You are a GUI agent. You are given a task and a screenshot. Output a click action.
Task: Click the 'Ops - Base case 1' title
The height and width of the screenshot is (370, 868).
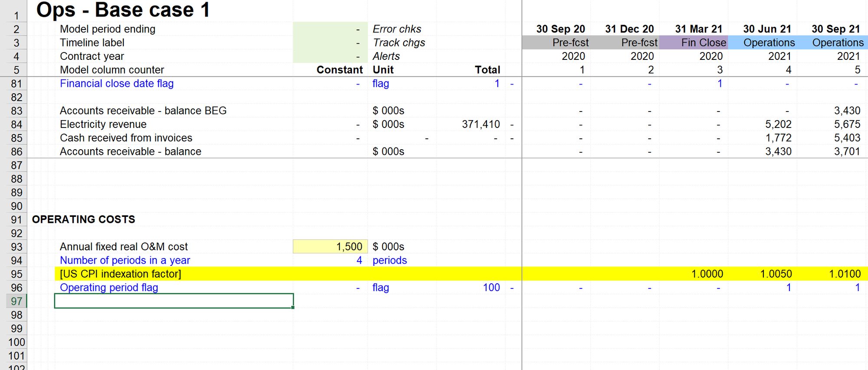123,10
